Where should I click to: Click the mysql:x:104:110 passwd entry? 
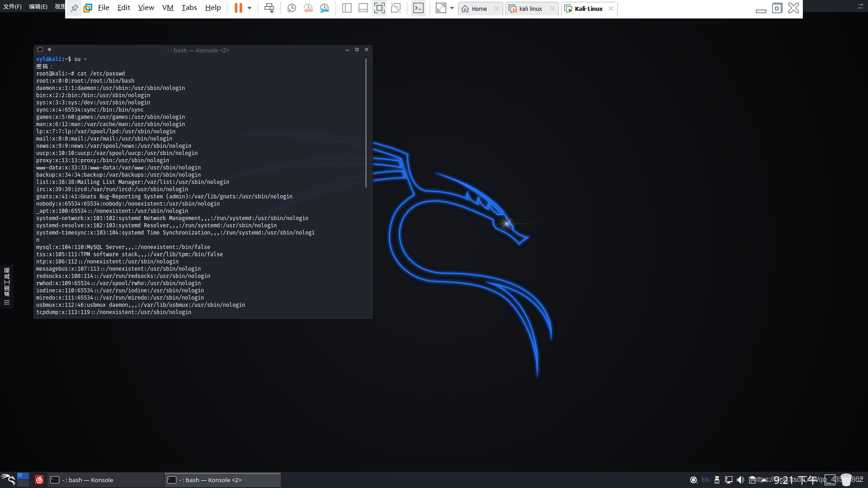click(x=123, y=247)
